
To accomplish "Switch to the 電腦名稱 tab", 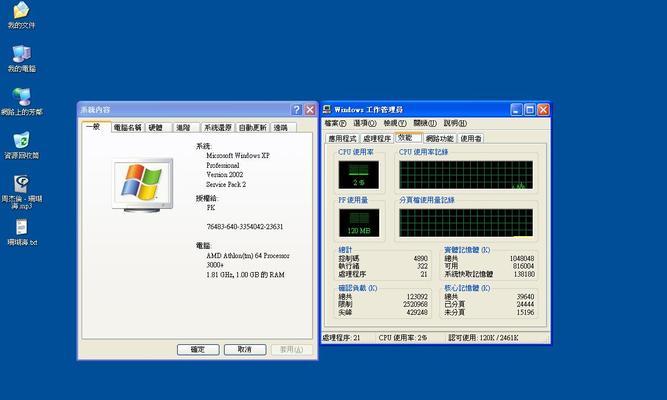I will pyautogui.click(x=128, y=128).
